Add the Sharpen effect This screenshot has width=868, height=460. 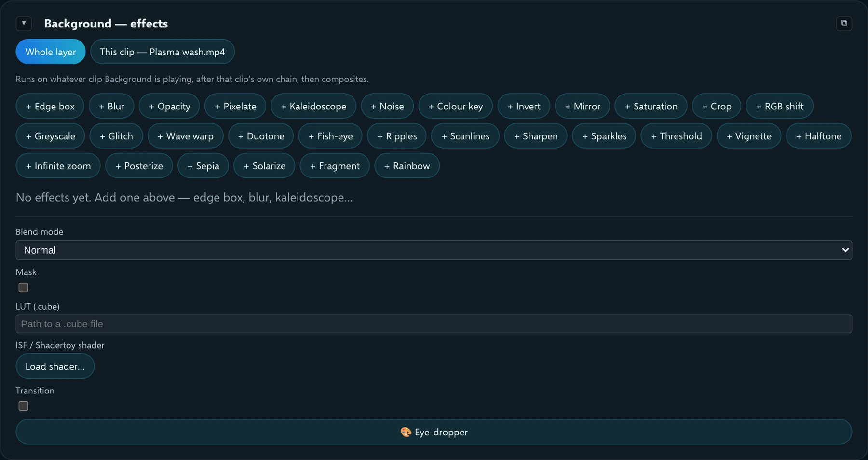coord(536,136)
